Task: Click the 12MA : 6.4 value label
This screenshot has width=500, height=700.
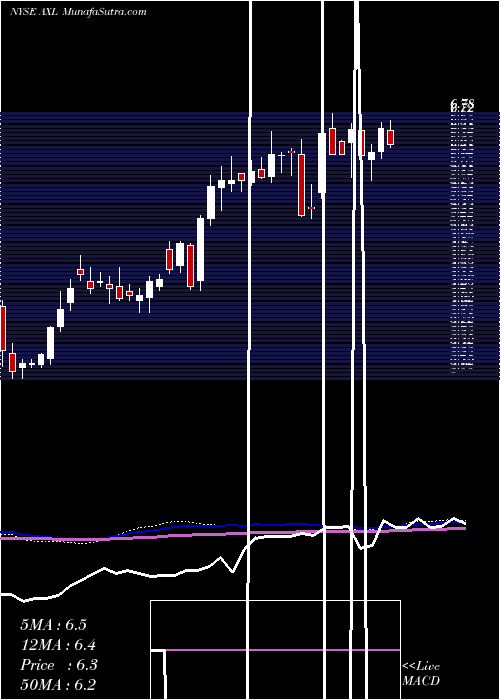Action: tap(58, 645)
